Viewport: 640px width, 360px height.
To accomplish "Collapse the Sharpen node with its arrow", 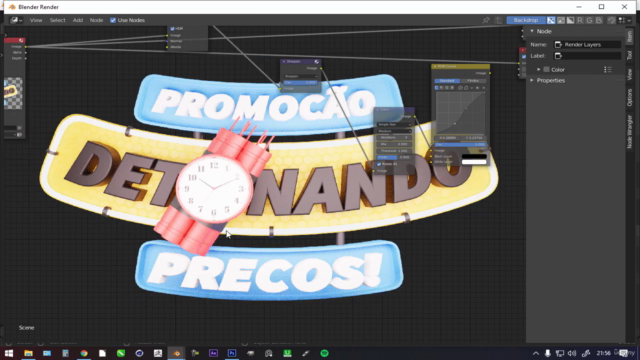I will click(x=284, y=62).
